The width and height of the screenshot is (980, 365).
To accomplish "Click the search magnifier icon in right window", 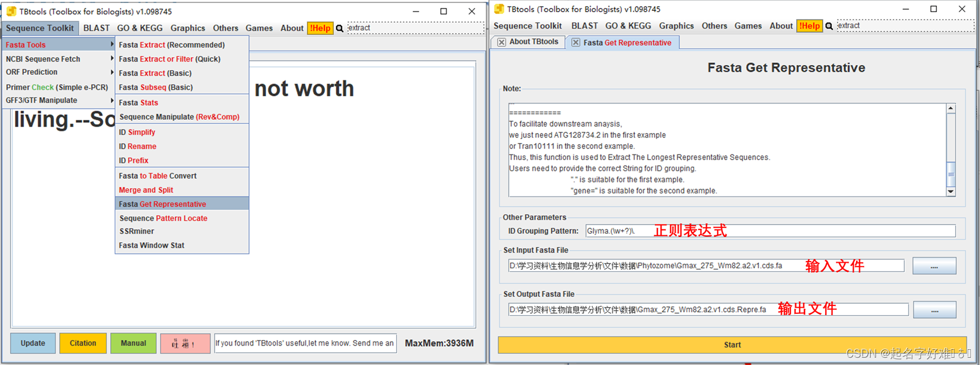I will click(829, 26).
